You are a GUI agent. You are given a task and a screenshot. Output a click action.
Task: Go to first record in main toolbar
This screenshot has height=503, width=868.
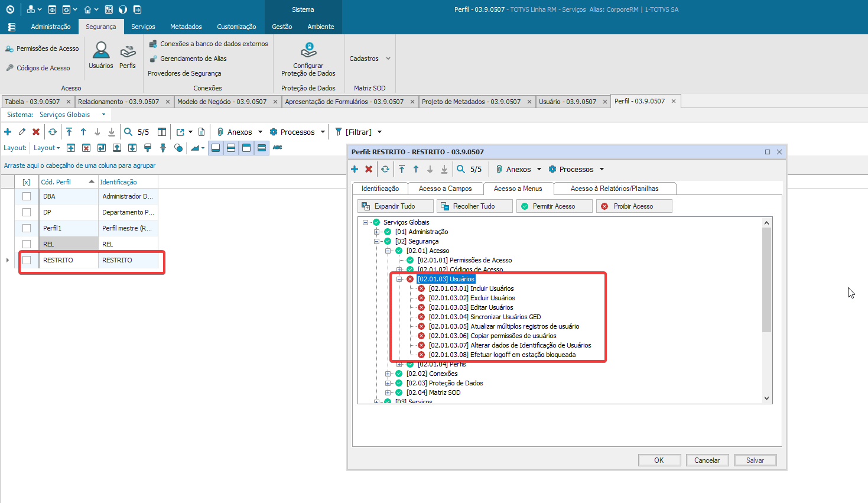[x=69, y=132]
